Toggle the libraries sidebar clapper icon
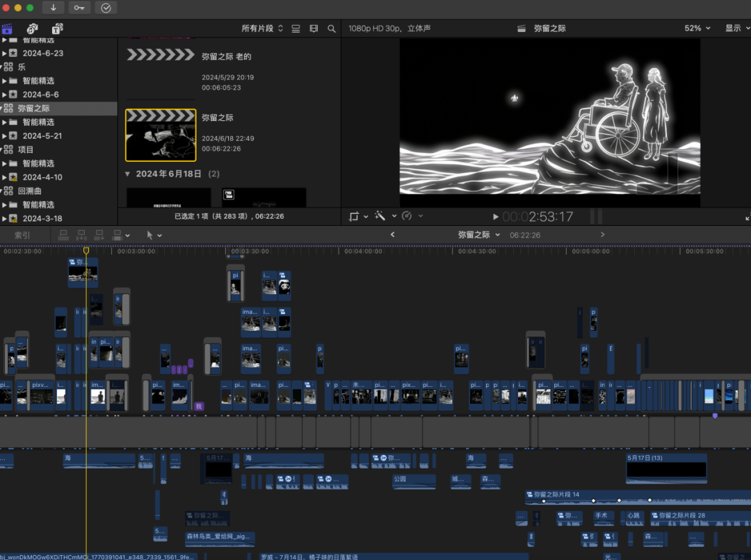751x560 pixels. coord(7,28)
